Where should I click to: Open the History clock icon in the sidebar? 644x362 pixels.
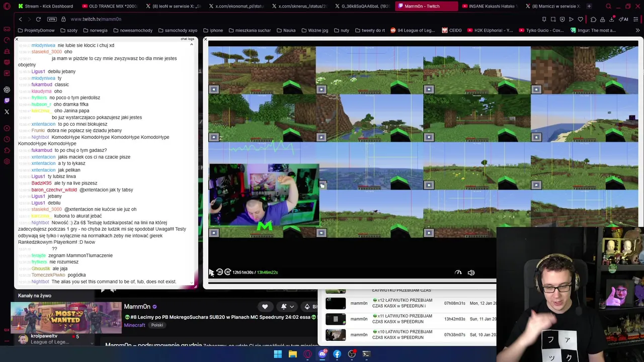[7, 139]
